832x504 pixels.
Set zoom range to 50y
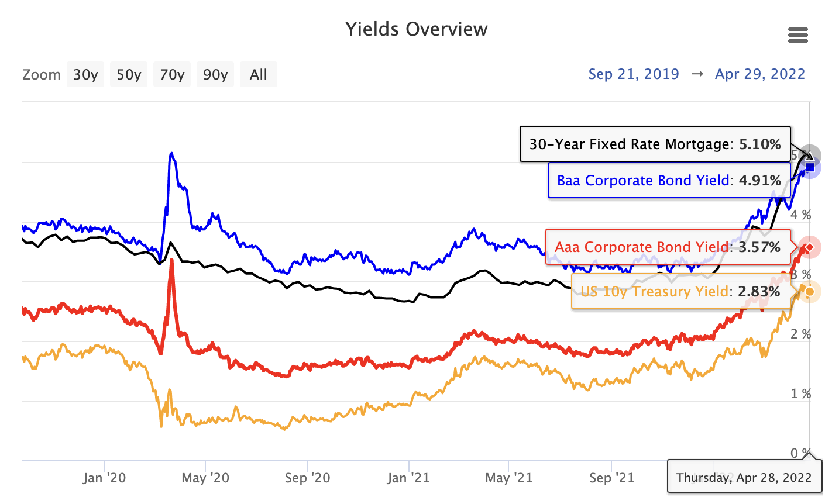[x=129, y=75]
